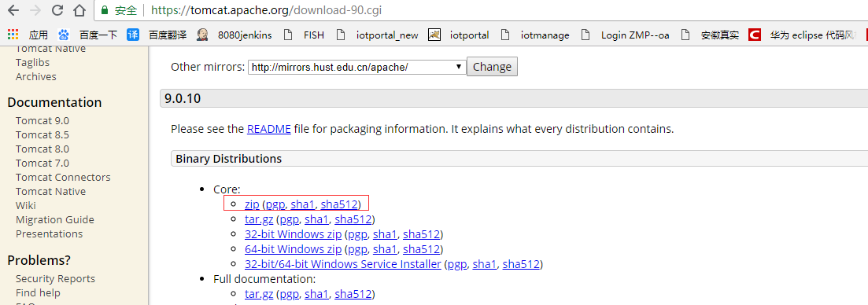Open pgp link for Core zip
The width and height of the screenshot is (868, 305).
[275, 204]
